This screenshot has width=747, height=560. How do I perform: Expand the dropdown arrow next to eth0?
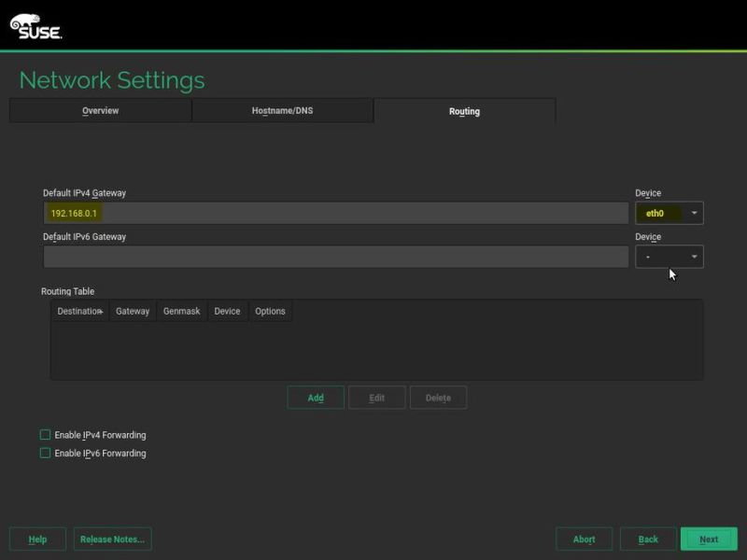click(x=696, y=212)
